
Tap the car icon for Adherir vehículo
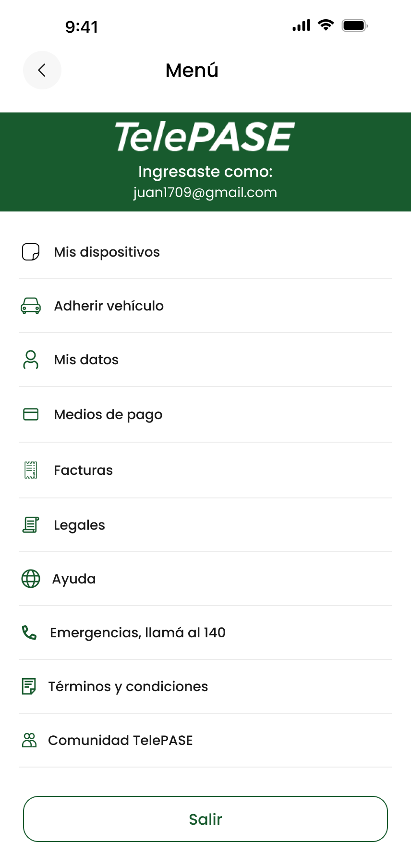click(31, 306)
